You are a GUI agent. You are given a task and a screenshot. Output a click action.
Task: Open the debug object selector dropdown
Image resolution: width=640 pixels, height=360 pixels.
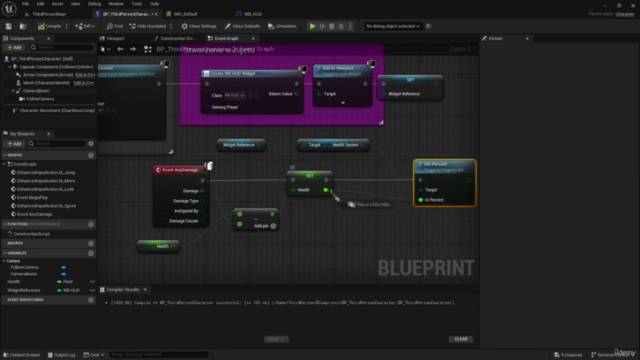pyautogui.click(x=393, y=26)
